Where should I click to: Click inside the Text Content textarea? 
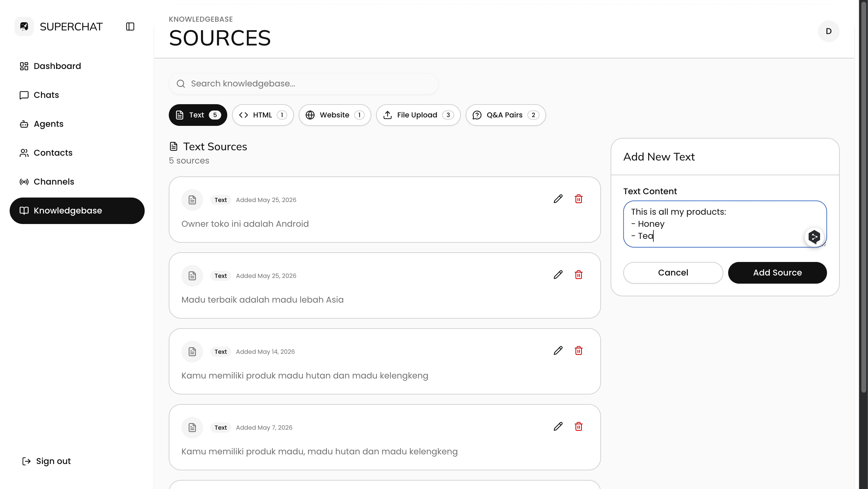[725, 224]
